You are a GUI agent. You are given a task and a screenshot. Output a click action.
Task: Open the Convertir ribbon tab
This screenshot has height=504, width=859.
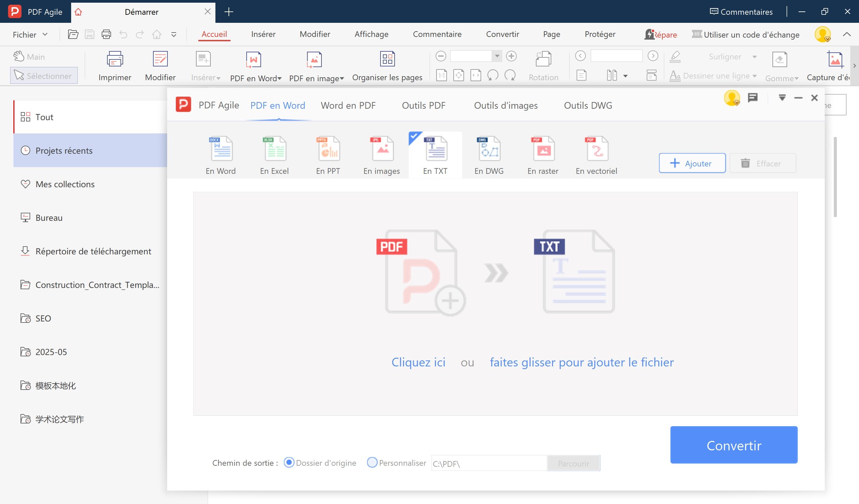pyautogui.click(x=502, y=34)
